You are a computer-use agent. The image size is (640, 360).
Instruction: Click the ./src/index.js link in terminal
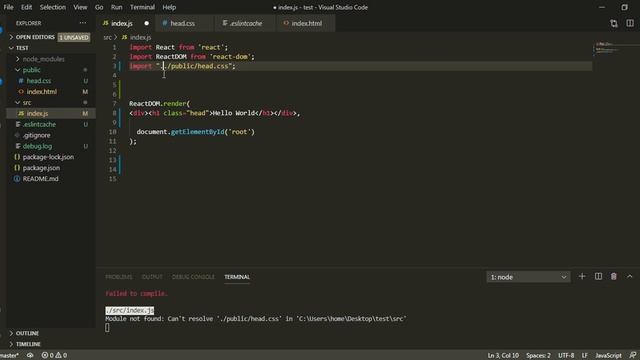click(130, 311)
